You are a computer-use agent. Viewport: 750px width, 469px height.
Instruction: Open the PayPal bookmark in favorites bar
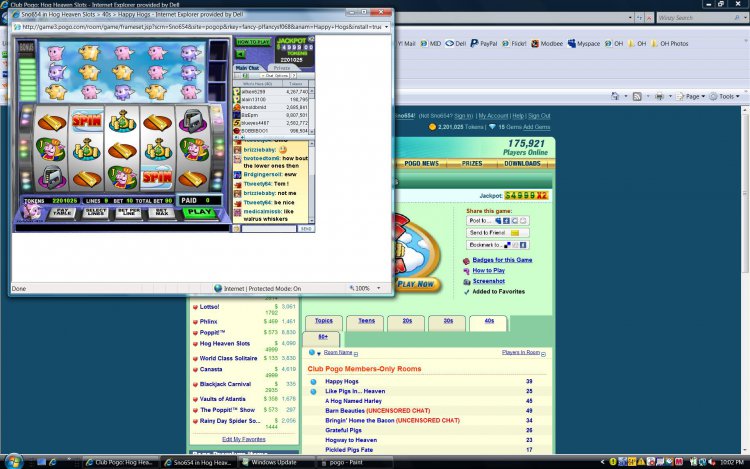[483, 44]
